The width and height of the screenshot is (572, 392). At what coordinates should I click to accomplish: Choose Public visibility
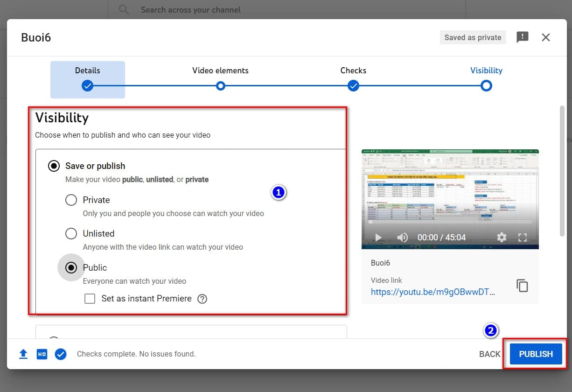[71, 267]
